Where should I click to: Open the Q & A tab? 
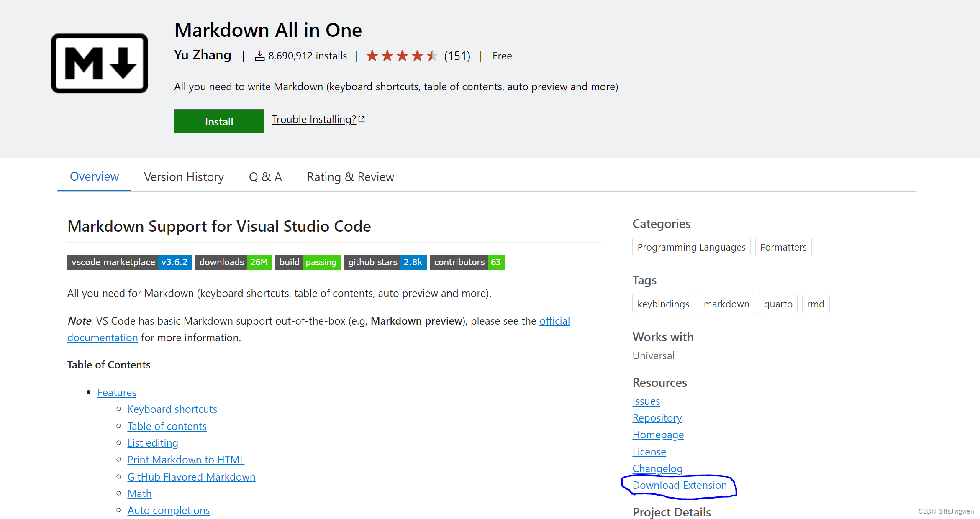click(x=265, y=177)
